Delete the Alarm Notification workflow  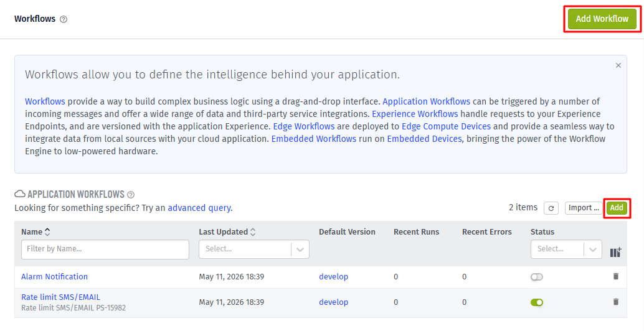615,276
